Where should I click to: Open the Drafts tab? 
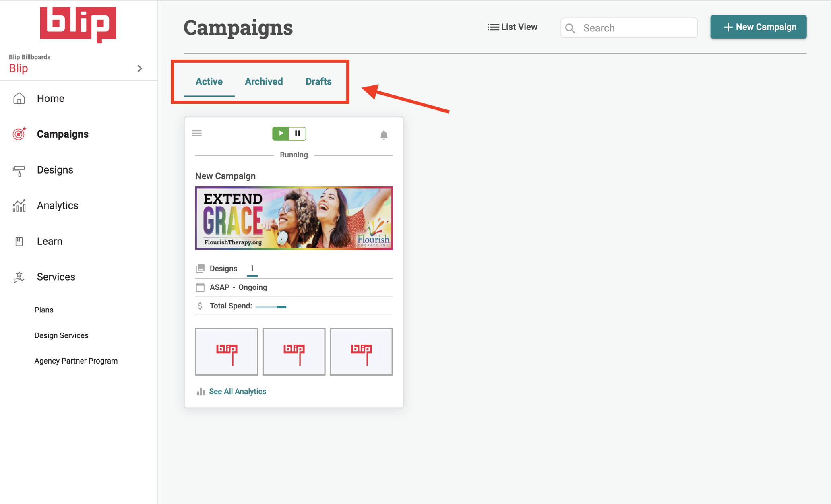318,81
